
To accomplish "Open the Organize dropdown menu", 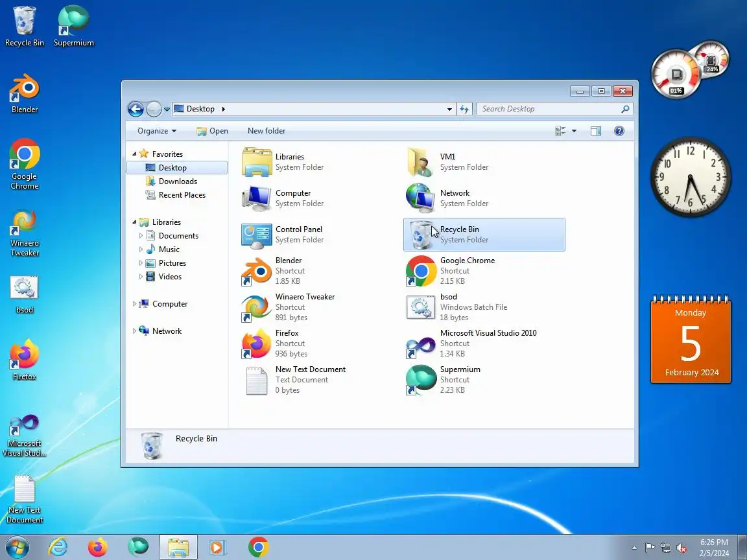I will coord(157,131).
